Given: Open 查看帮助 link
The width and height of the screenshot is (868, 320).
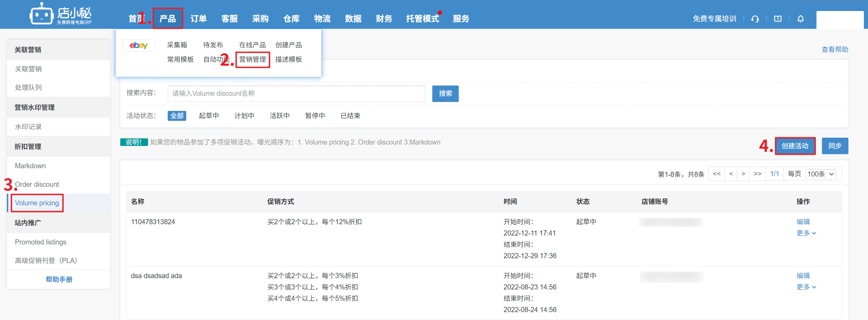Looking at the screenshot, I should tap(835, 49).
